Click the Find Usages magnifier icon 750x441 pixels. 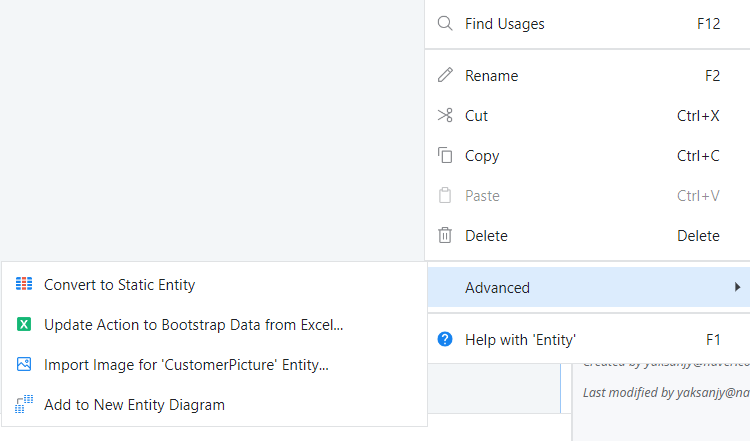coord(445,24)
